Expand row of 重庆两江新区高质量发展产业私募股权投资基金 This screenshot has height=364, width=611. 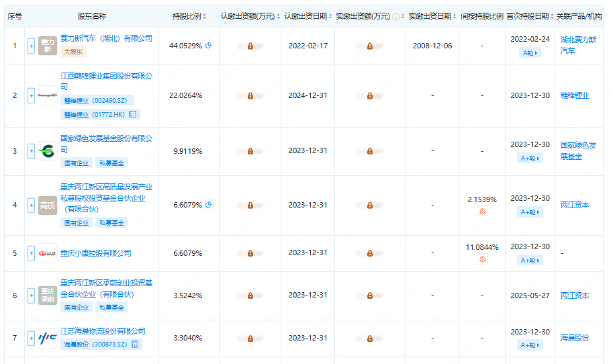point(31,205)
